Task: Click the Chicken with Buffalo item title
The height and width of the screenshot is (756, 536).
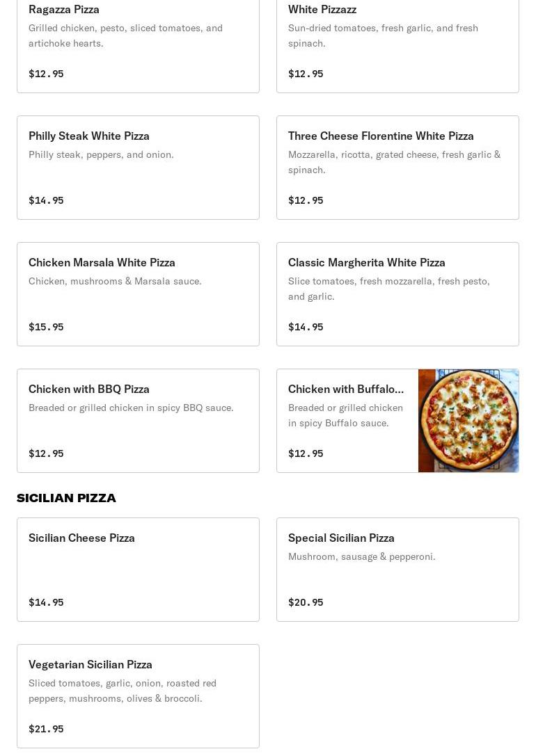Action: (345, 389)
